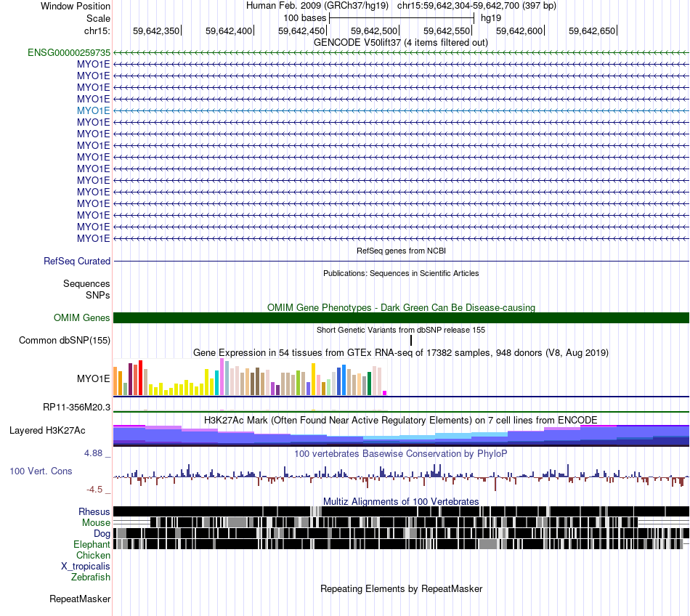Select the chr15: ruler label
This screenshot has width=690, height=616.
97,31
